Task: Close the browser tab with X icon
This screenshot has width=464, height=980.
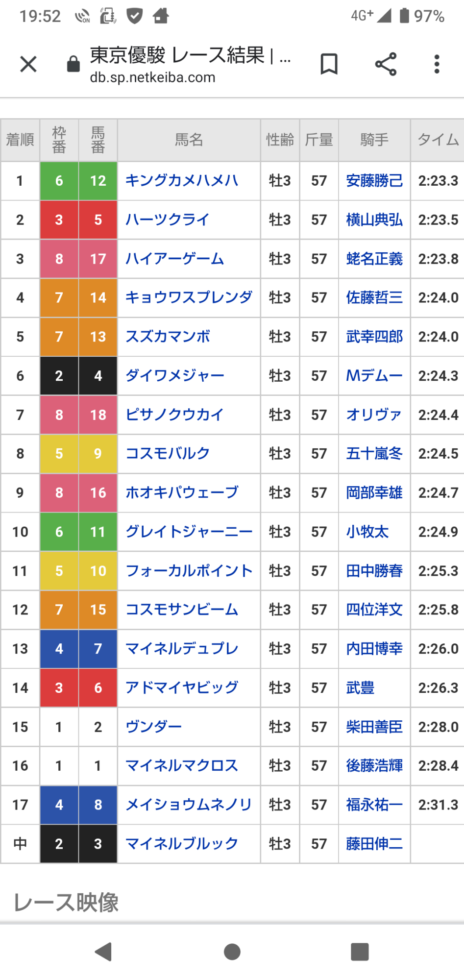Action: point(28,64)
